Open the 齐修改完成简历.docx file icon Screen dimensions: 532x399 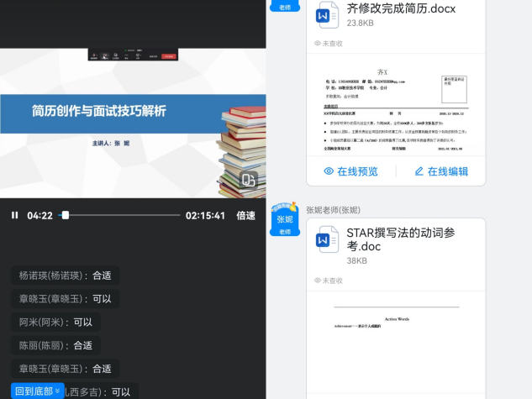pos(327,15)
